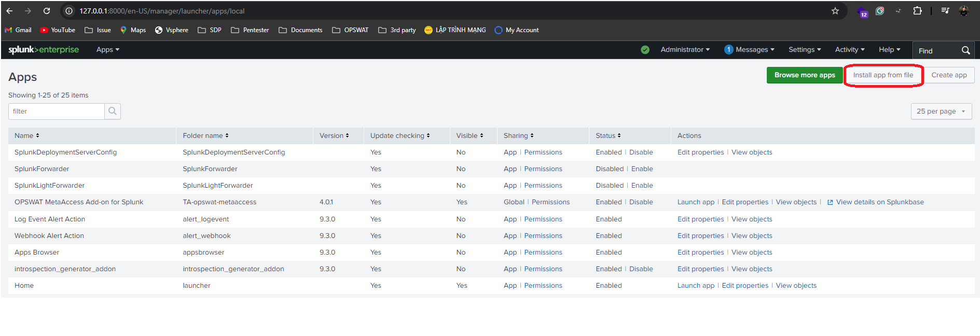Go back with the browser back arrow

9,11
